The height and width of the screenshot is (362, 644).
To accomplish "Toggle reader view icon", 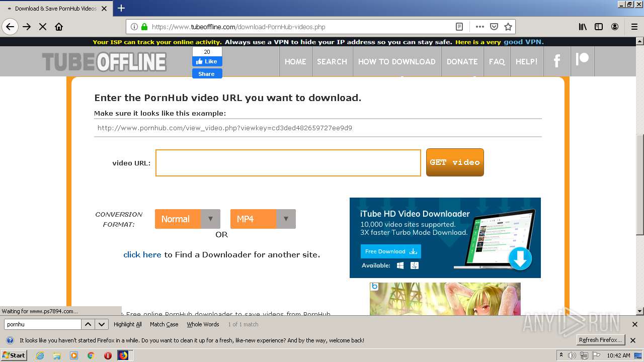I will 459,27.
